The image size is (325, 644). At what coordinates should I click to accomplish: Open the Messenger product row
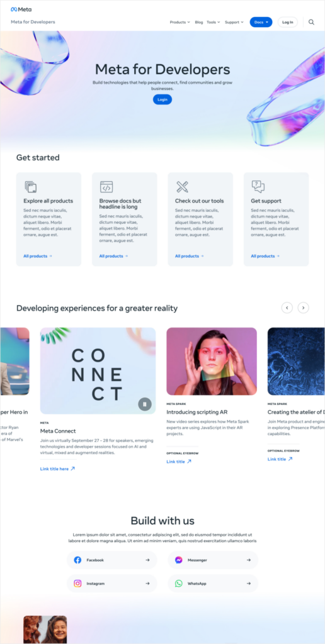[213, 560]
